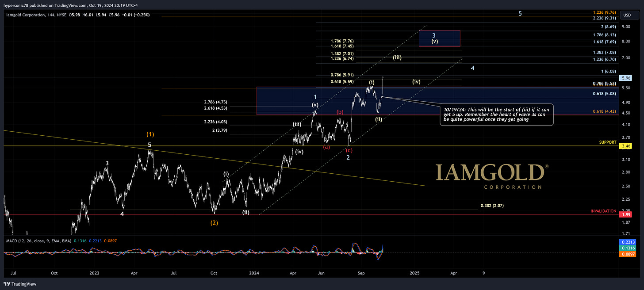This screenshot has width=644, height=290.
Task: Click the 7.00 level on price scale
Action: pos(625,58)
